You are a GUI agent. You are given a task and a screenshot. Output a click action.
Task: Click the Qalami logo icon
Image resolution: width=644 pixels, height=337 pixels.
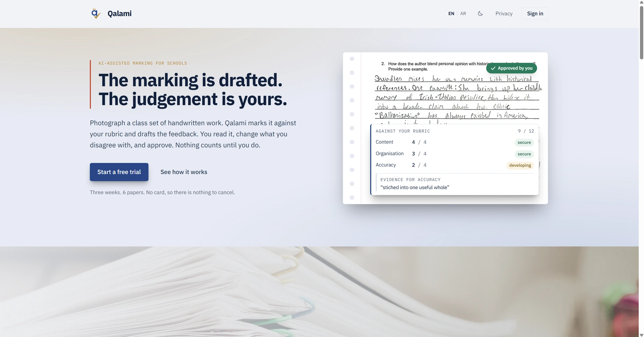click(x=96, y=13)
